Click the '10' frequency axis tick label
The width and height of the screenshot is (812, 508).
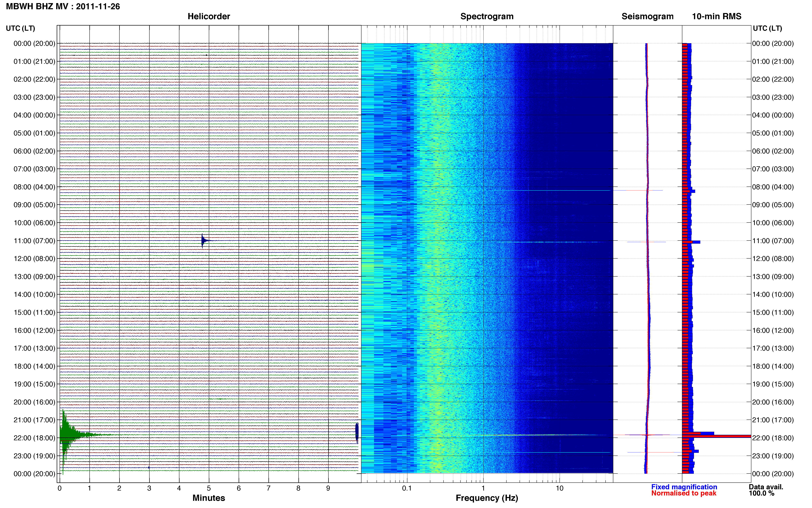click(559, 488)
